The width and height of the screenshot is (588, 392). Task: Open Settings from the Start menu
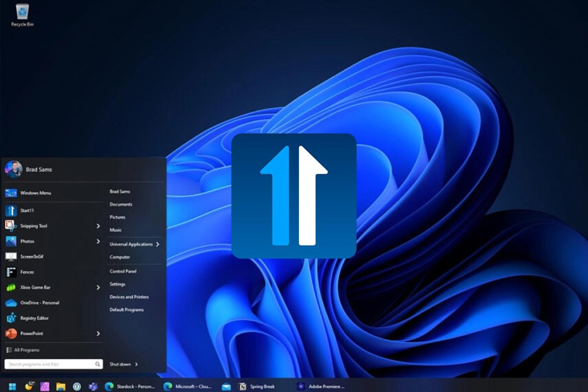click(x=117, y=284)
